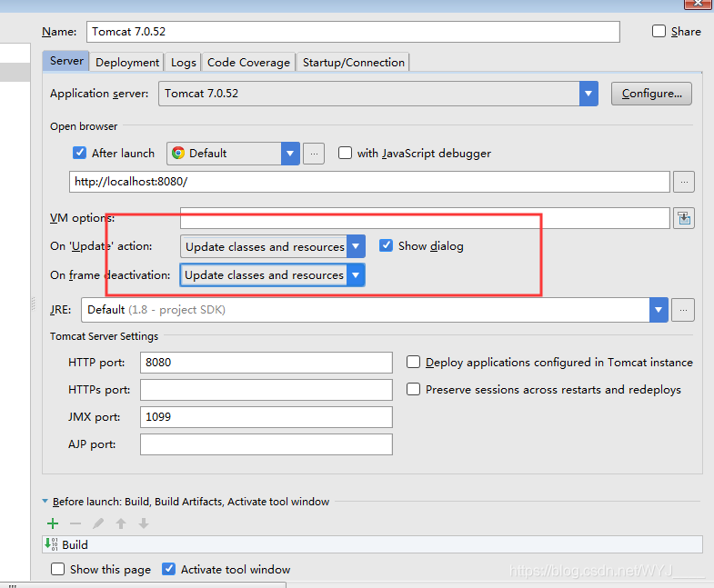The height and width of the screenshot is (588, 714).
Task: Click the HTTP port field
Action: coord(266,363)
